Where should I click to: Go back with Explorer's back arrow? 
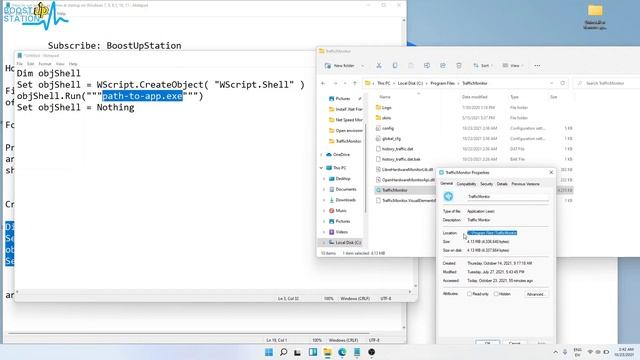tap(323, 83)
